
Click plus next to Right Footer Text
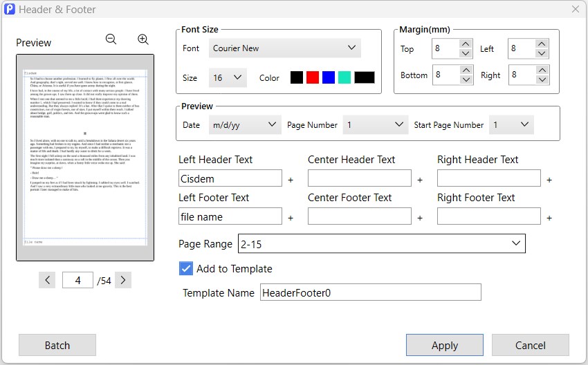pos(549,218)
